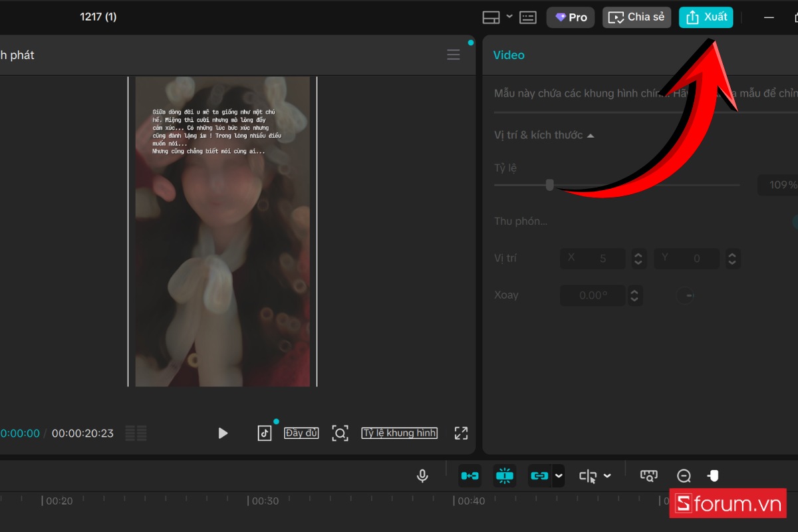The image size is (798, 532).
Task: Open the keyboard shortcuts icon
Action: point(528,17)
